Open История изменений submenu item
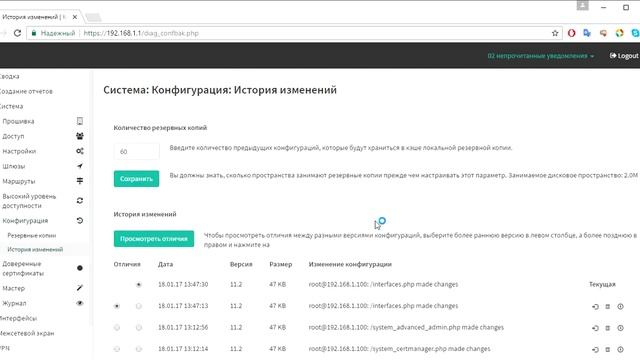The image size is (640, 360). 35,249
